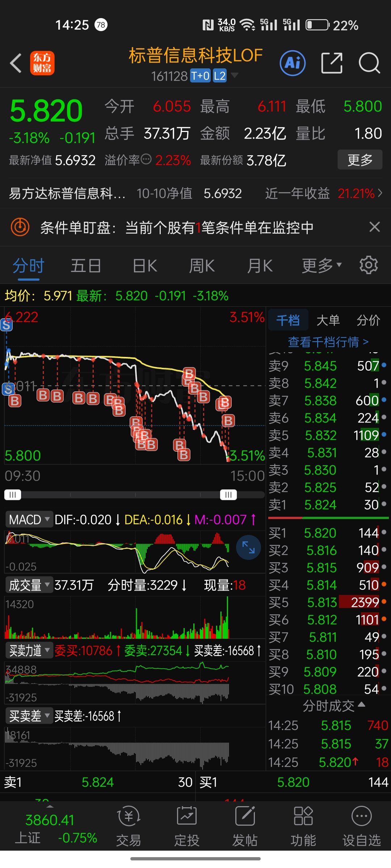Viewport: 391px width, 868px height.
Task: Expand chart with fullscreen arrows button
Action: [248, 547]
